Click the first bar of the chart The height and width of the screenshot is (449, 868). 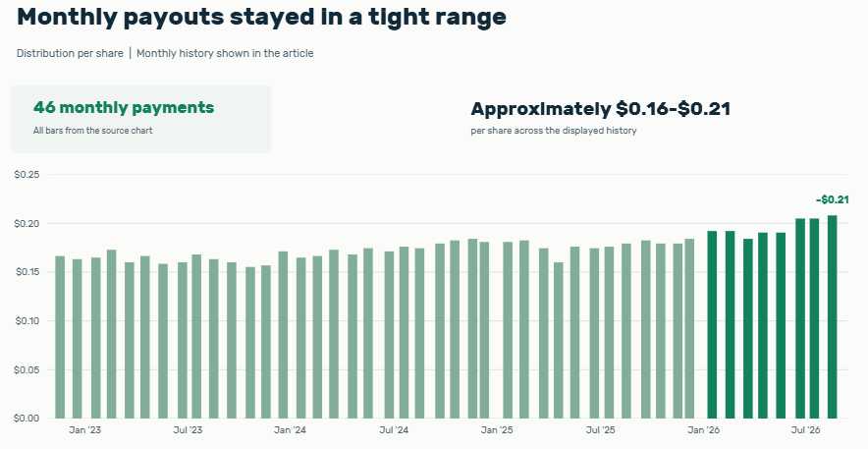tap(60, 337)
